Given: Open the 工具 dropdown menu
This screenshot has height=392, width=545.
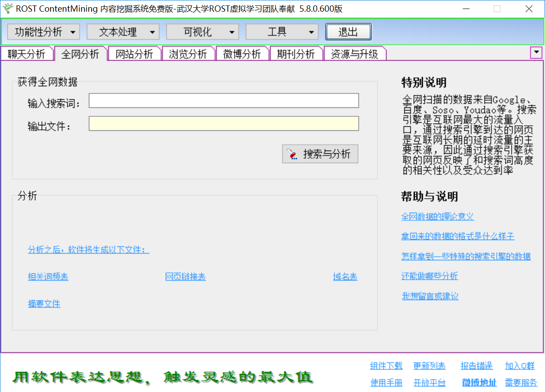Looking at the screenshot, I should click(x=282, y=32).
